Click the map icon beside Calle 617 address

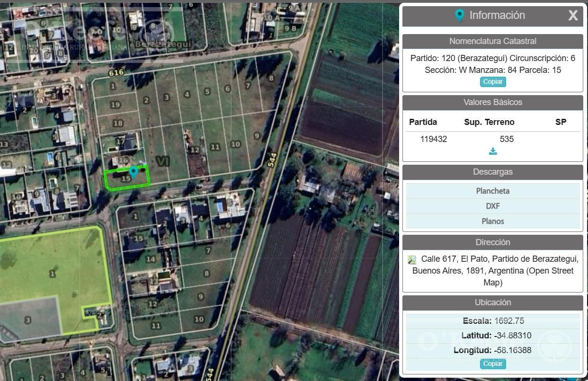click(412, 259)
